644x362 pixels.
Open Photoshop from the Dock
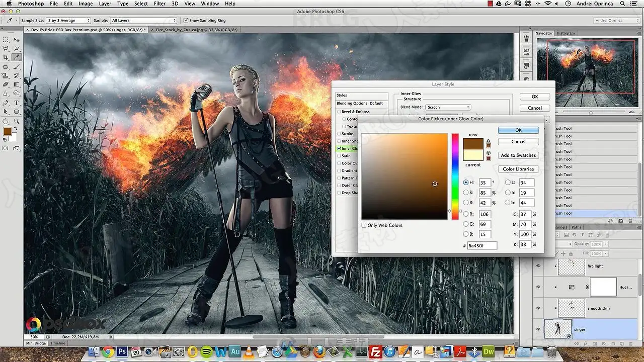pos(121,351)
